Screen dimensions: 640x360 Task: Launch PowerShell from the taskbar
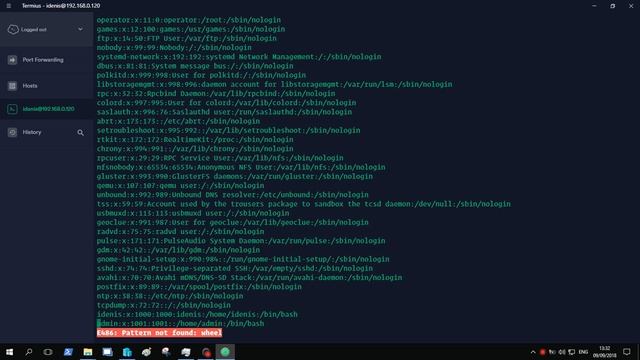click(x=68, y=352)
